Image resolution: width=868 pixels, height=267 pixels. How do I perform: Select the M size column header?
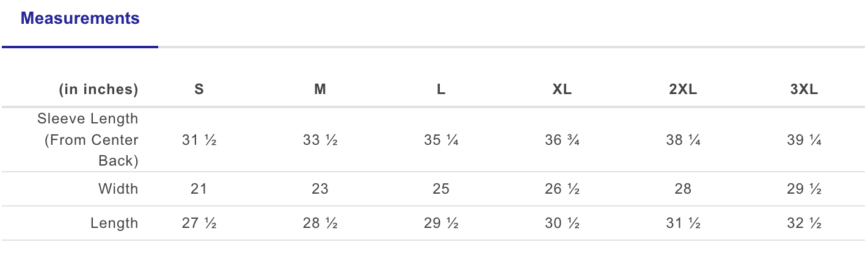(320, 89)
